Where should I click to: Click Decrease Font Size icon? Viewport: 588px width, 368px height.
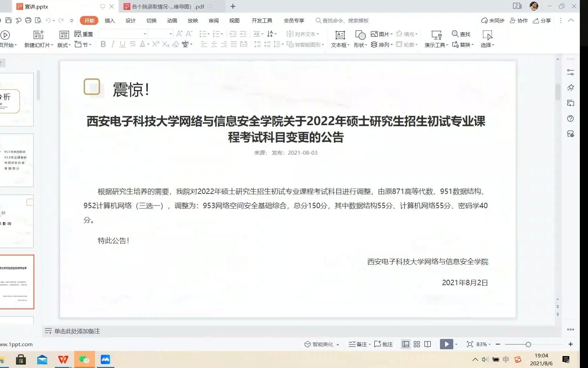(189, 33)
